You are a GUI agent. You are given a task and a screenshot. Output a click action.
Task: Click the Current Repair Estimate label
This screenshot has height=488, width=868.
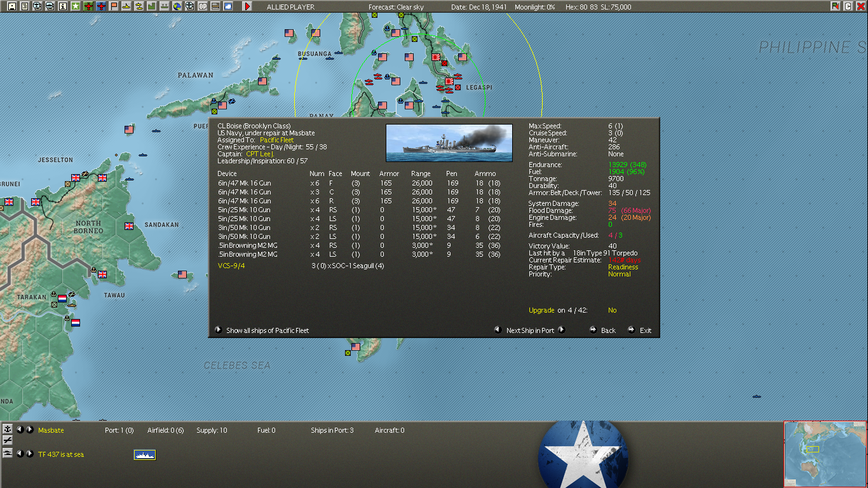pos(565,260)
